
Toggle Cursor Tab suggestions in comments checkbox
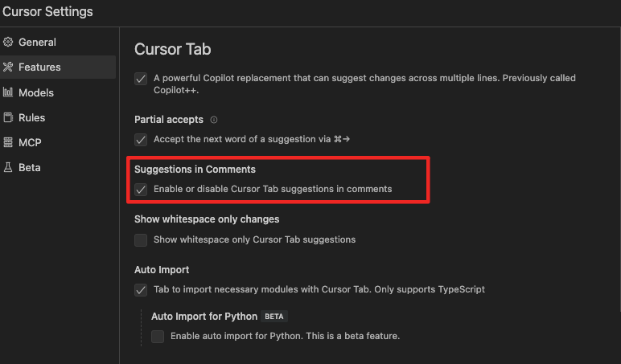[141, 190]
